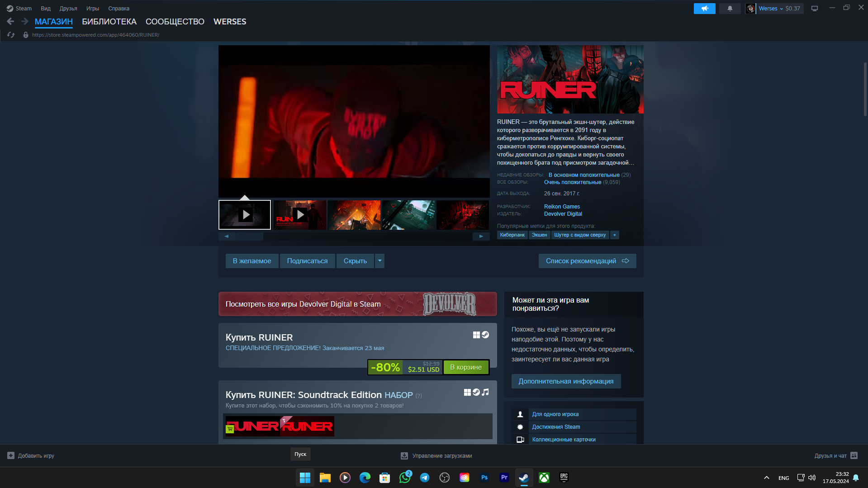868x488 pixels.
Task: Open the Игры menu
Action: point(92,9)
